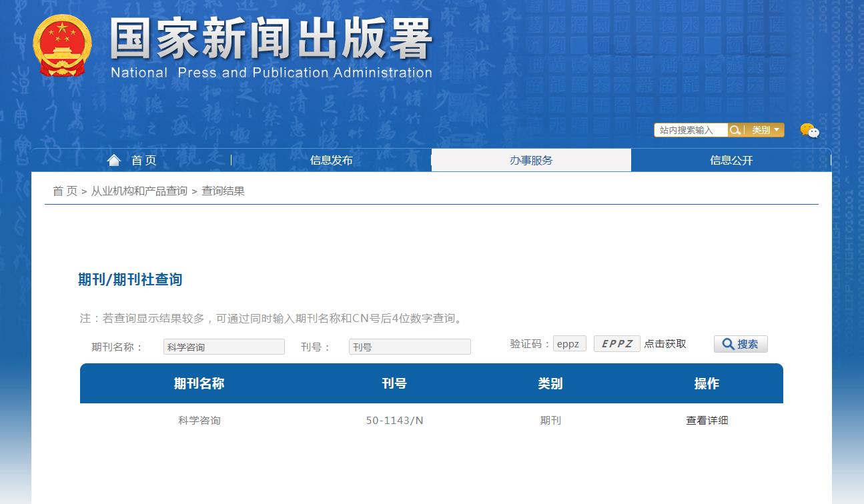864x504 pixels.
Task: Click the magnifier icon inside the 搜索 button
Action: [729, 344]
